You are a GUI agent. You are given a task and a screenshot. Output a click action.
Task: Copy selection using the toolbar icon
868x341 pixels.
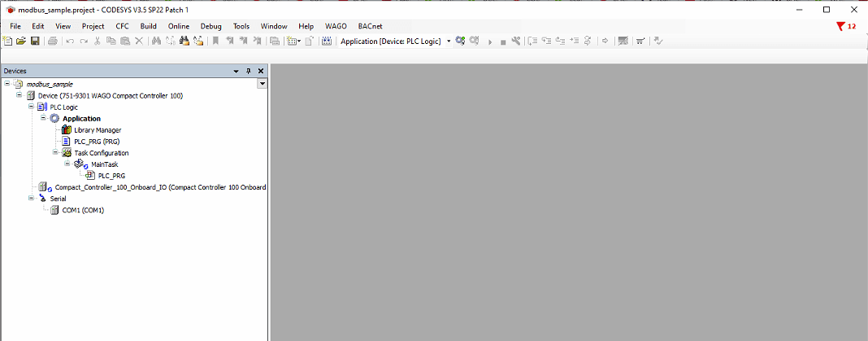tap(111, 41)
